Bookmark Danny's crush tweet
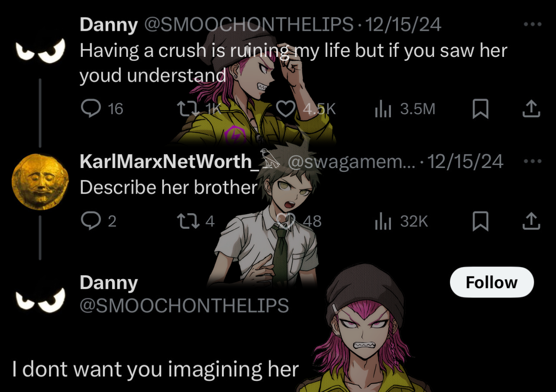Image resolution: width=556 pixels, height=392 pixels. click(x=480, y=109)
